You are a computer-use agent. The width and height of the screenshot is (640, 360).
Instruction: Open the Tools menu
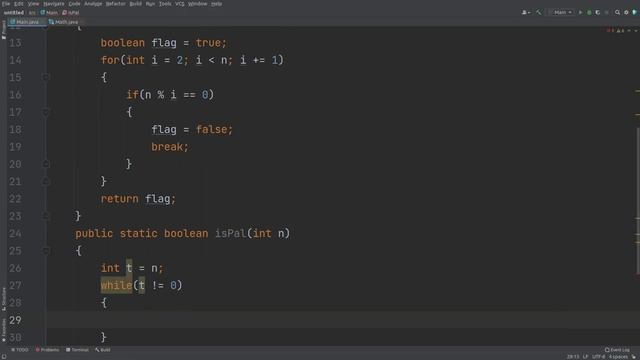click(x=165, y=4)
